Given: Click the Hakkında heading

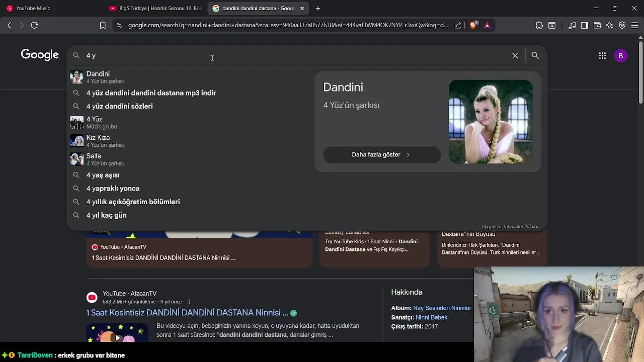Looking at the screenshot, I should tap(407, 292).
